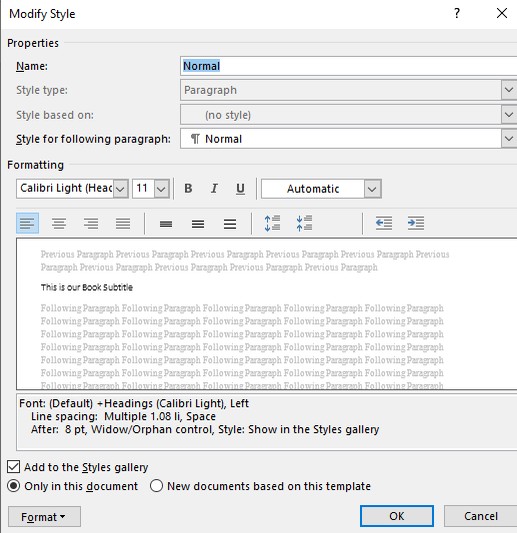Toggle Italic formatting button
Image resolution: width=517 pixels, height=533 pixels.
(x=214, y=188)
